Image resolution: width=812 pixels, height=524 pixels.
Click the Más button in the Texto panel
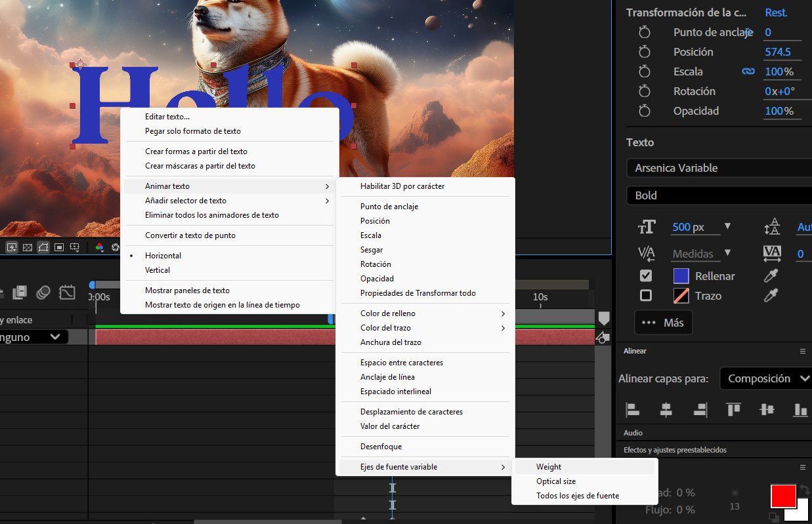(663, 322)
